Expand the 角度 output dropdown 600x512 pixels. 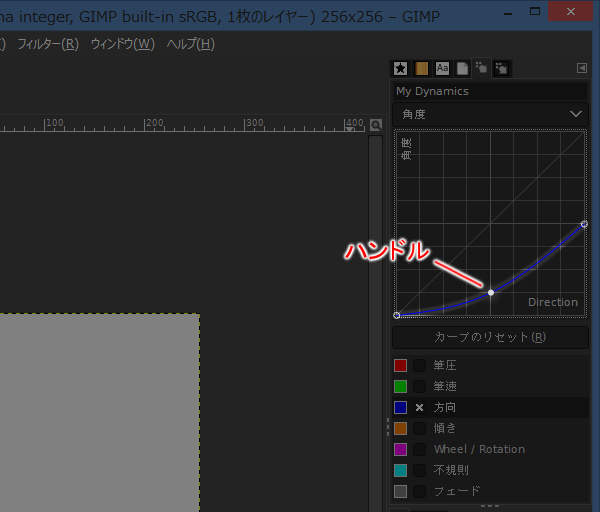coord(489,114)
